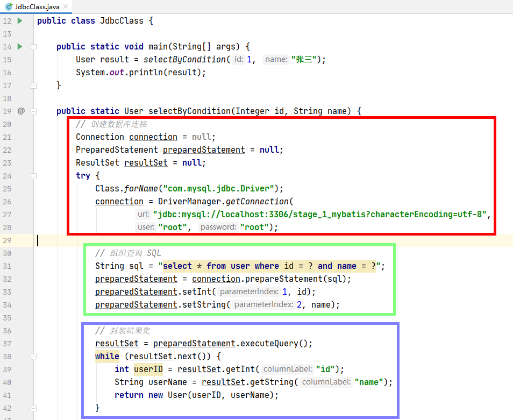513x420 pixels.
Task: Click the jdbc:mysql://localhost:3306 URL string
Action: (x=319, y=214)
